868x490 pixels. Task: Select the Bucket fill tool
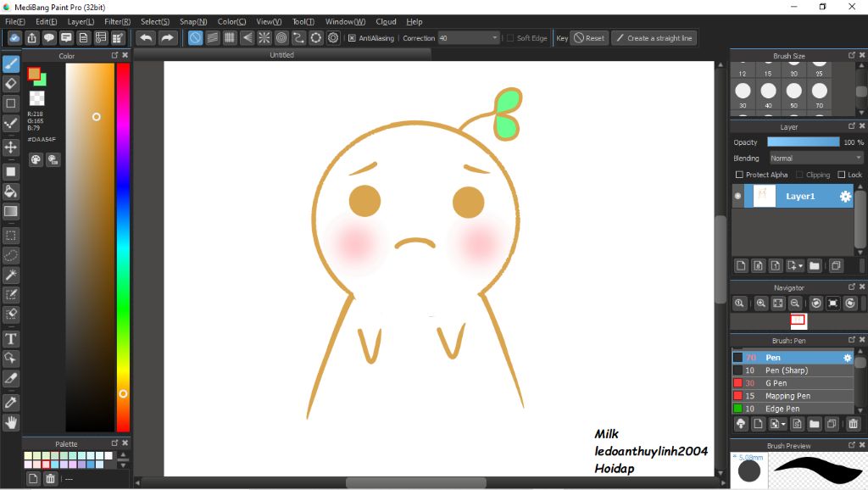(x=10, y=192)
